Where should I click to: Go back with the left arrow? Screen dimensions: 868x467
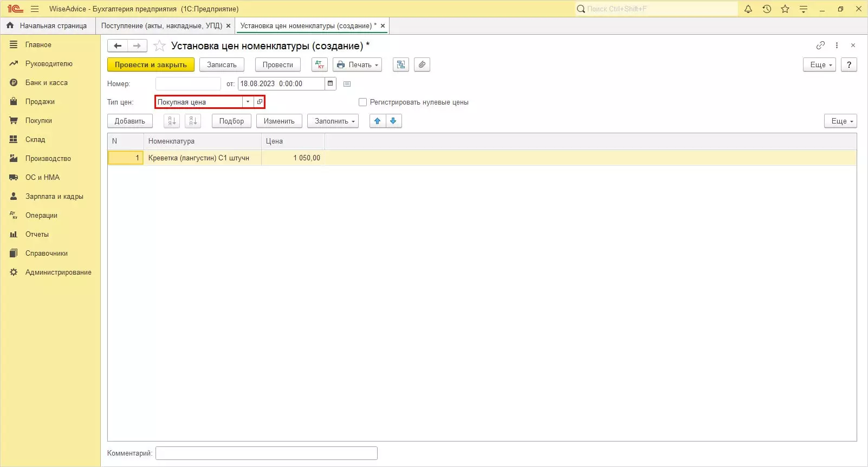[118, 46]
